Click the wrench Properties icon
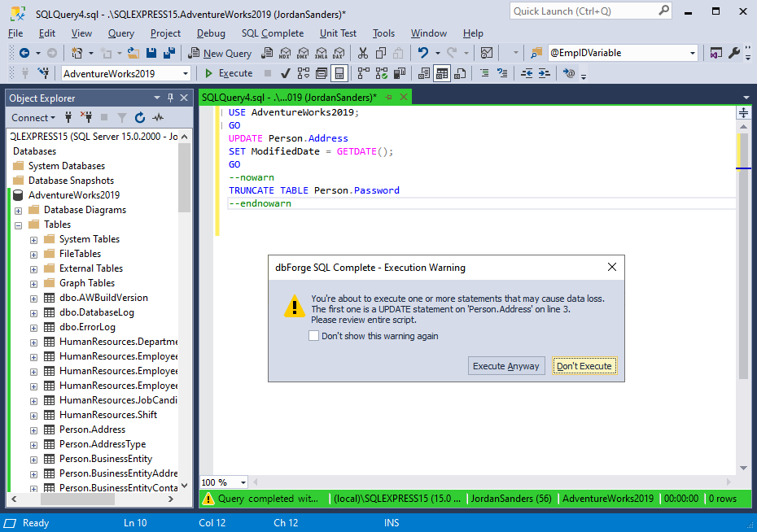 pos(734,53)
